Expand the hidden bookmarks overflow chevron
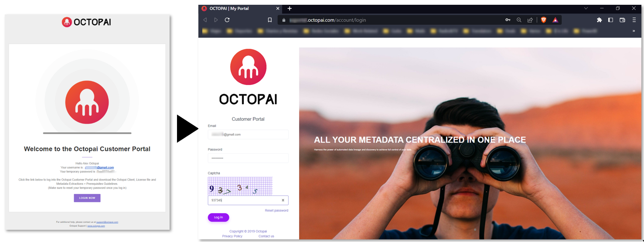The height and width of the screenshot is (242, 644). point(634,31)
